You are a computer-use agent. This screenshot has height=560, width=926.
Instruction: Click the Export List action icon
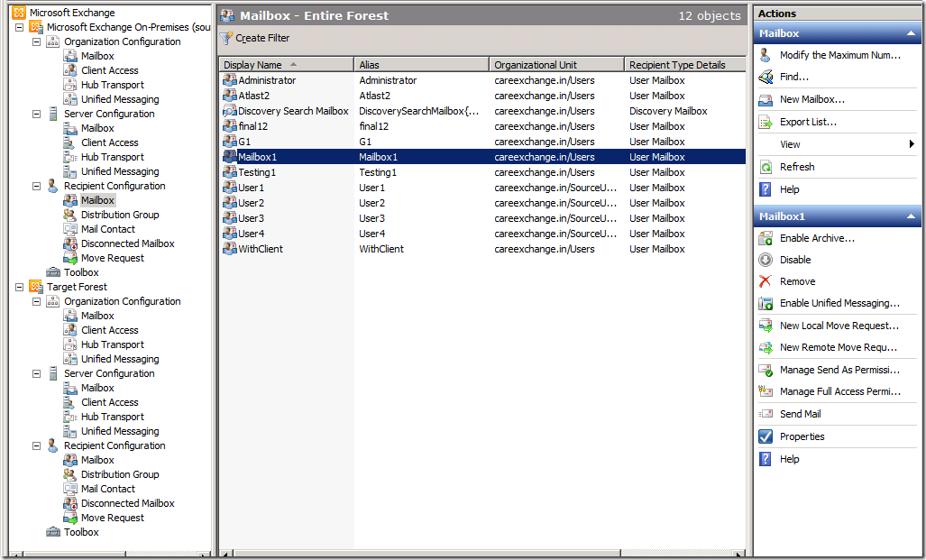coord(766,123)
